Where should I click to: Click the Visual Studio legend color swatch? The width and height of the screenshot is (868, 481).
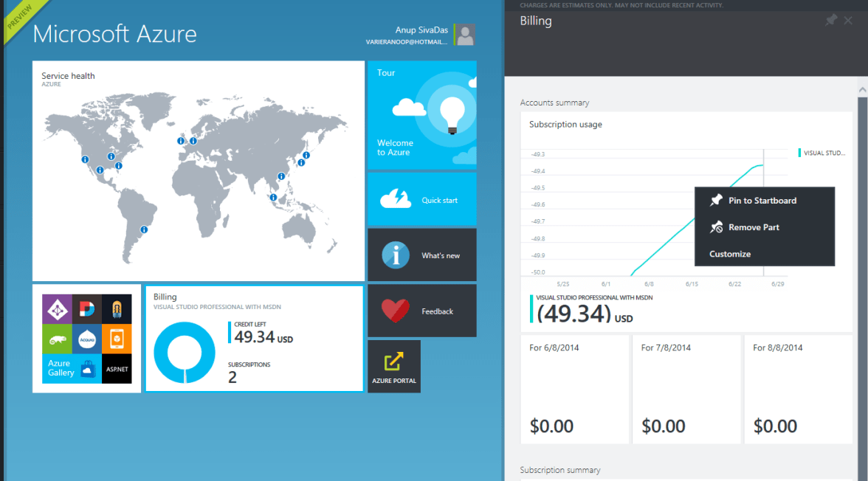coord(799,153)
